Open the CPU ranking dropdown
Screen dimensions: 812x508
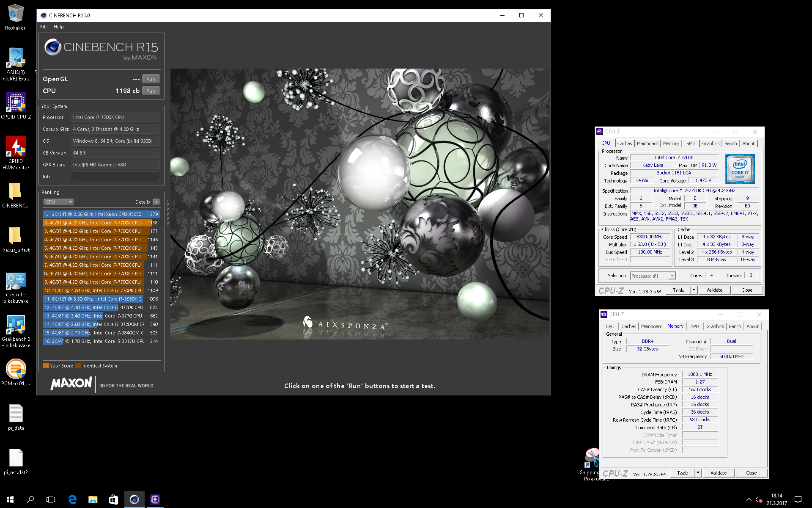(x=58, y=202)
